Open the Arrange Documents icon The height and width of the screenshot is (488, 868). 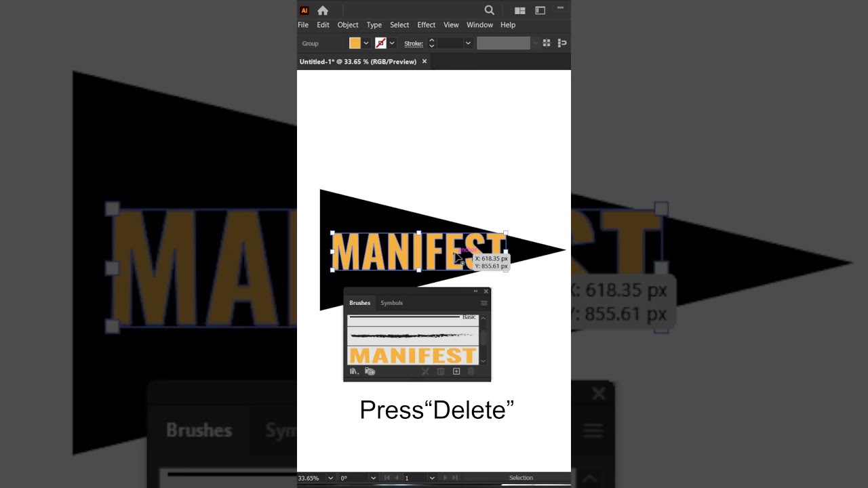(520, 10)
